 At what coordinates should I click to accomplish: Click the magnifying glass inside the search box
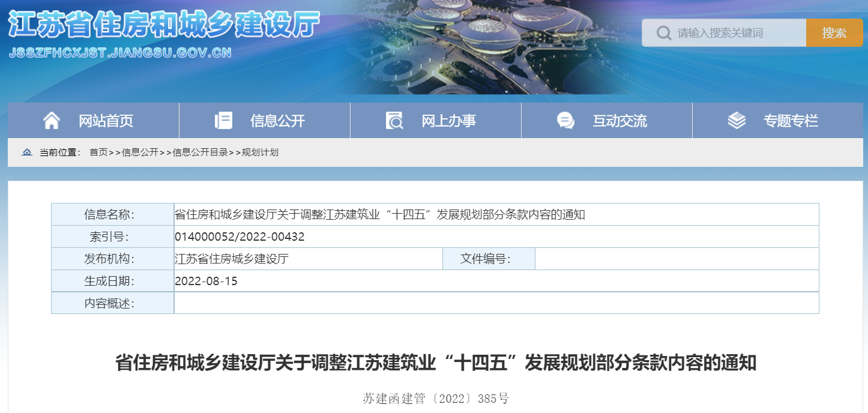click(663, 33)
